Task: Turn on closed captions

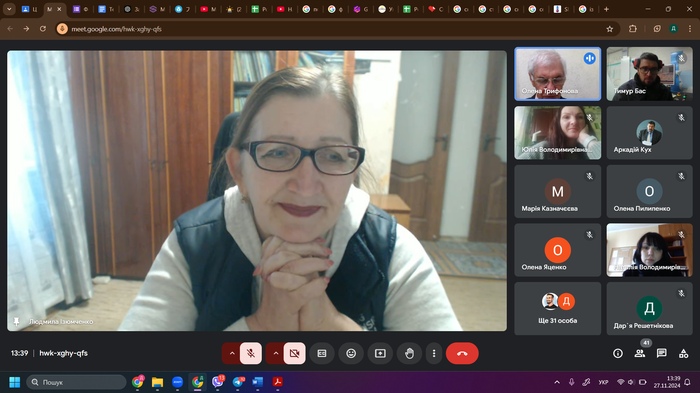Action: 322,353
